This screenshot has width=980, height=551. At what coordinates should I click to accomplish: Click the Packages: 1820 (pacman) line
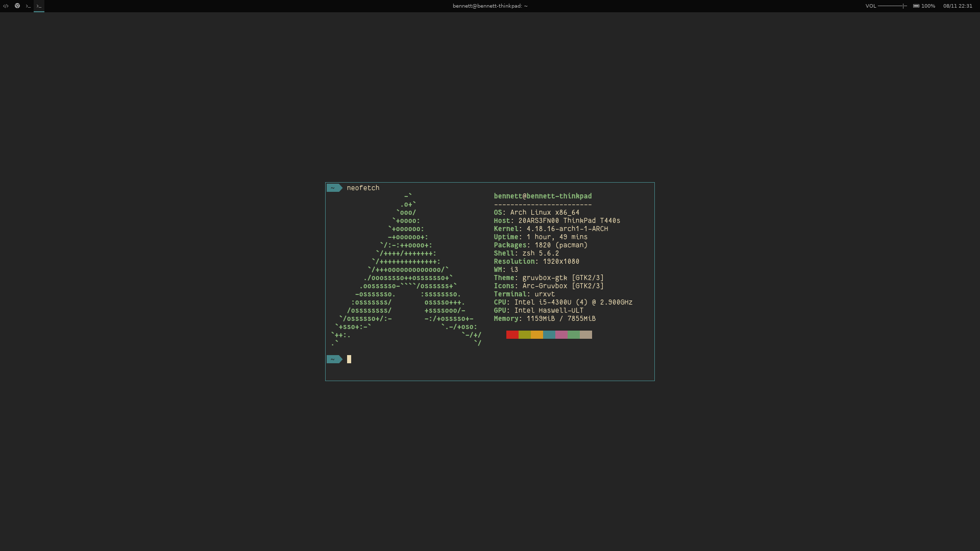pyautogui.click(x=541, y=245)
